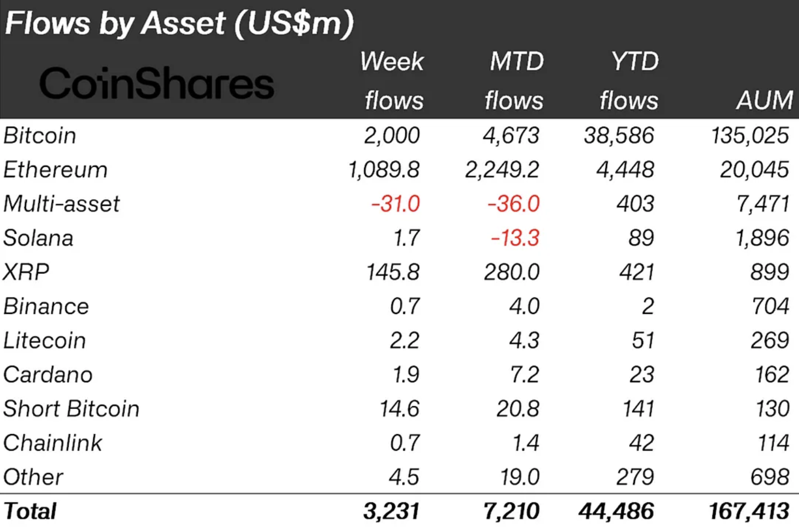Select the Bitcoin row label
This screenshot has width=799, height=532.
click(40, 136)
